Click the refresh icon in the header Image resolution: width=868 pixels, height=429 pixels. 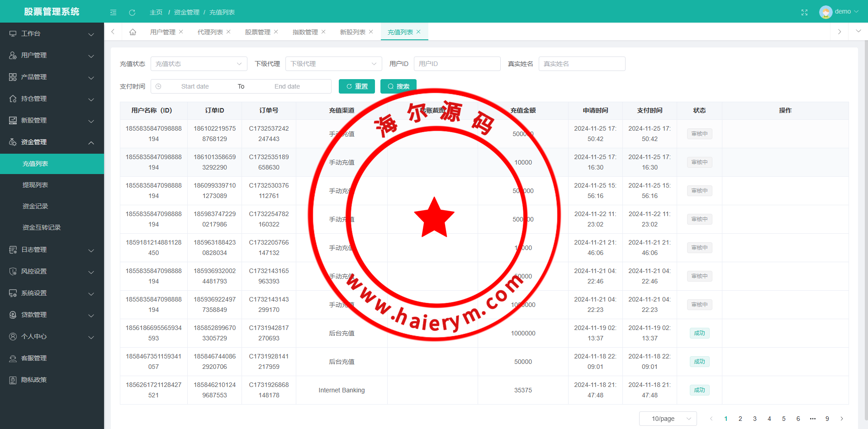coord(132,12)
